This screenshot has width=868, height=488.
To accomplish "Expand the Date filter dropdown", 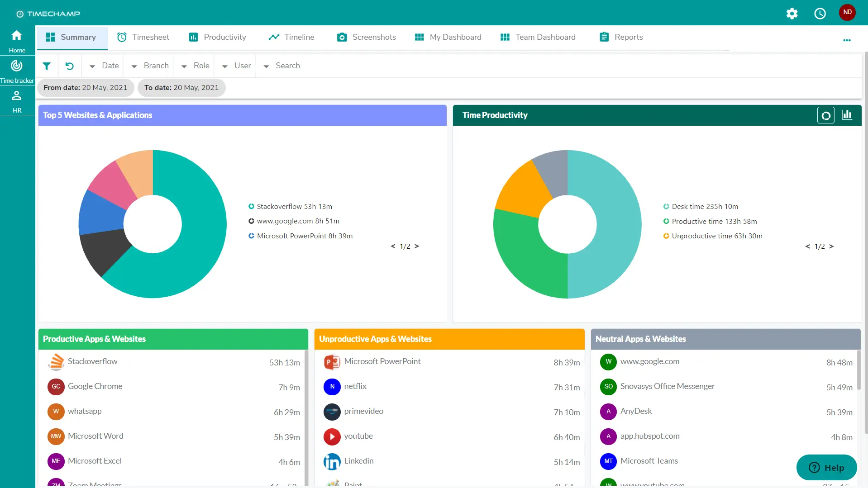I will pos(104,66).
